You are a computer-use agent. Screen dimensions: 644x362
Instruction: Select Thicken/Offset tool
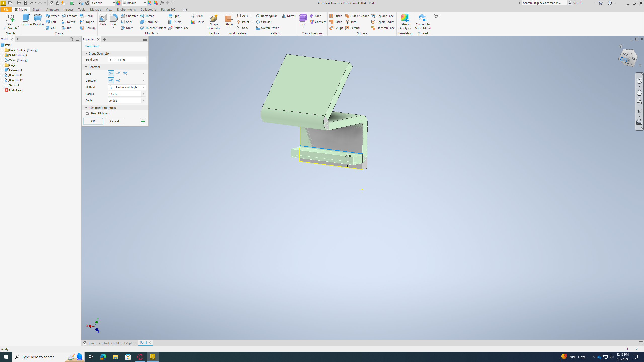click(153, 28)
